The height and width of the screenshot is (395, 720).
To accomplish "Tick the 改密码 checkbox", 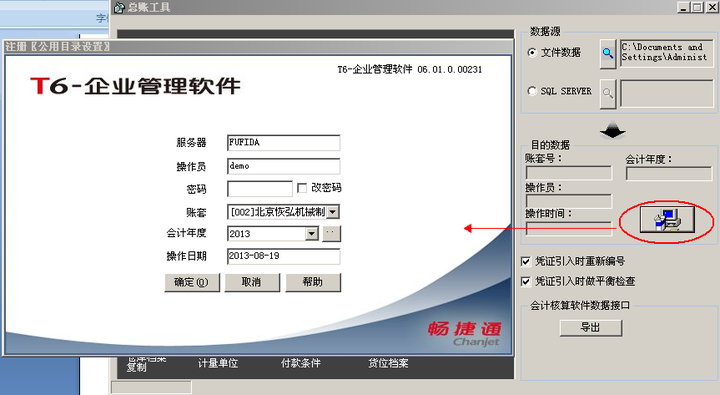I will [x=302, y=188].
